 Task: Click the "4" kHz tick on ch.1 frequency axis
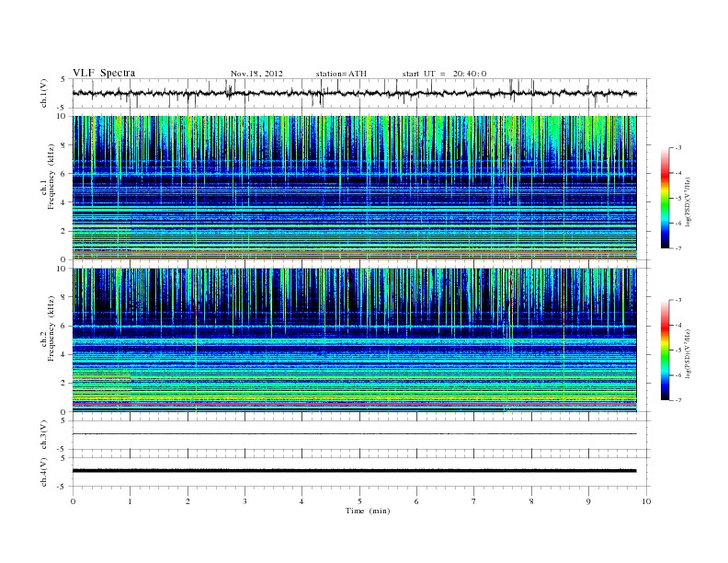[64, 202]
